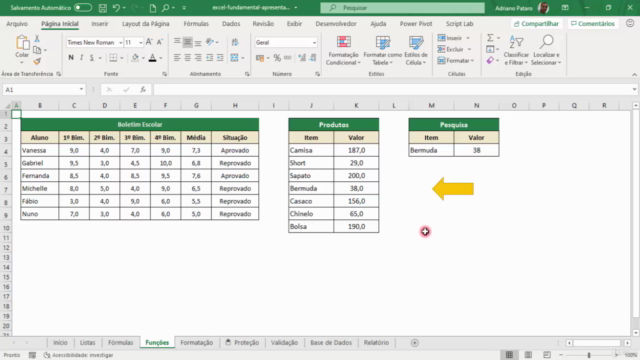640x360 pixels.
Task: Switch to the Fórmulas ribbon tab
Action: pyautogui.click(x=196, y=24)
